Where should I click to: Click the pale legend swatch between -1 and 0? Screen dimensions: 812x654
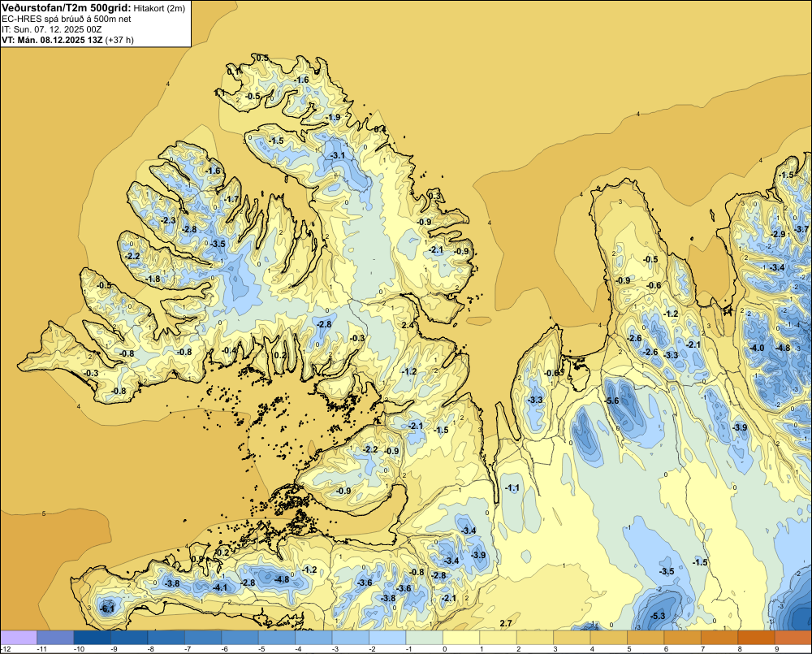click(425, 637)
